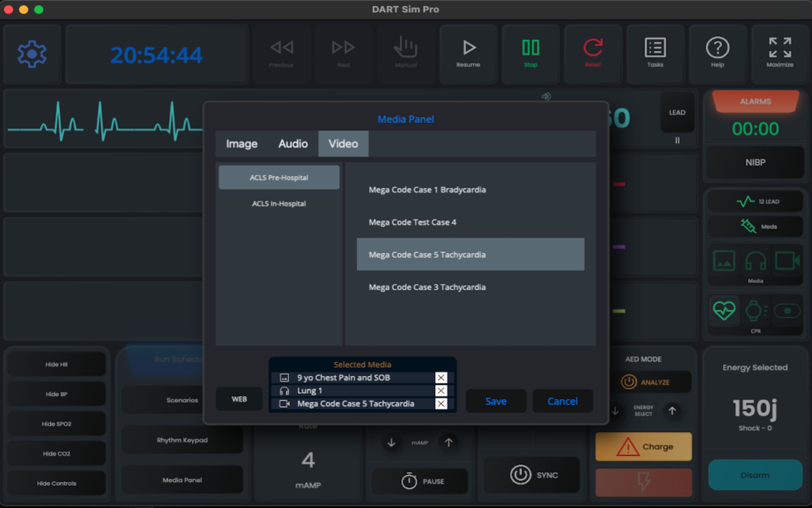
Task: Click the CPR heart pulse icon
Action: point(724,311)
